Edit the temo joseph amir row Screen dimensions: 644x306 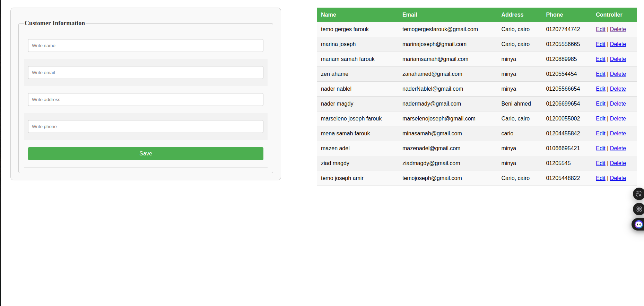pyautogui.click(x=600, y=178)
